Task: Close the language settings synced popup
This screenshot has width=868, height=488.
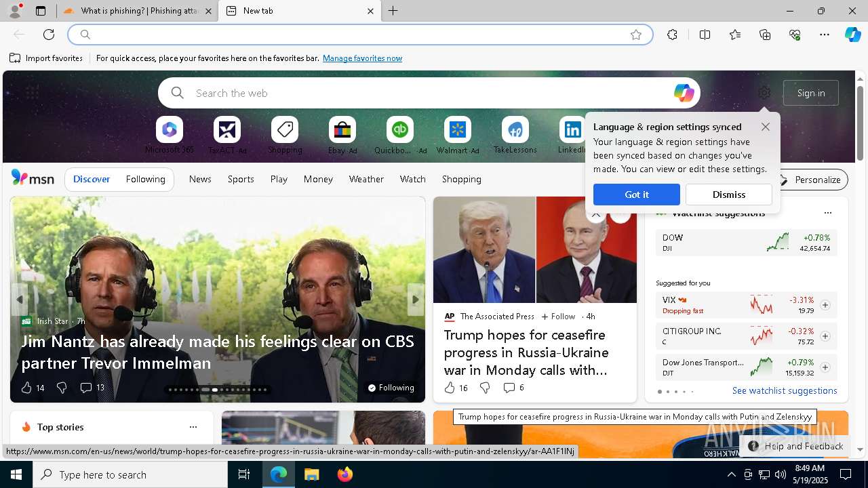Action: [x=766, y=127]
